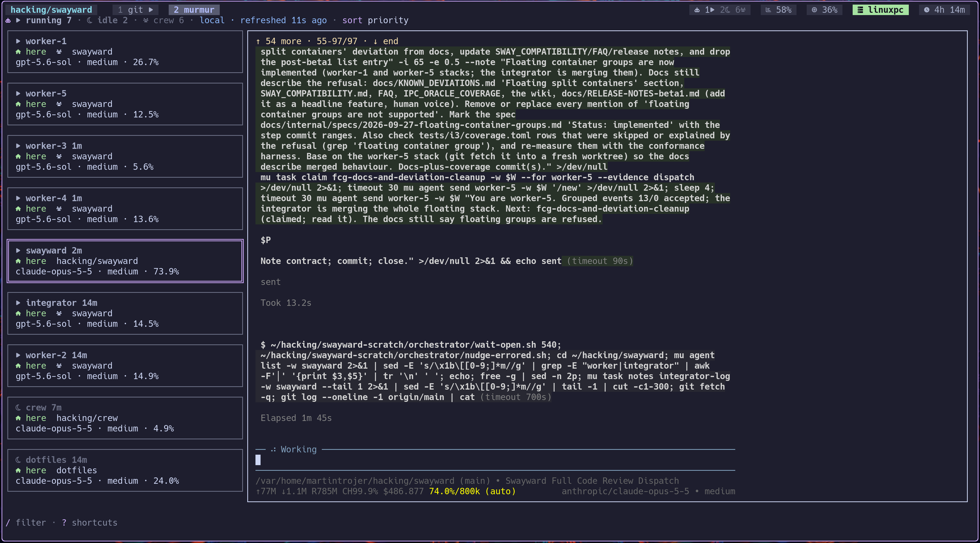The image size is (980, 543).
Task: Select the worker-5 agent card title
Action: point(46,94)
